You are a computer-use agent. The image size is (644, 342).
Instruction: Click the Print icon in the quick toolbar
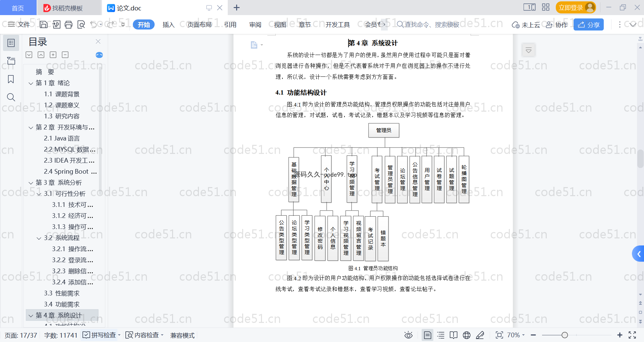[68, 24]
